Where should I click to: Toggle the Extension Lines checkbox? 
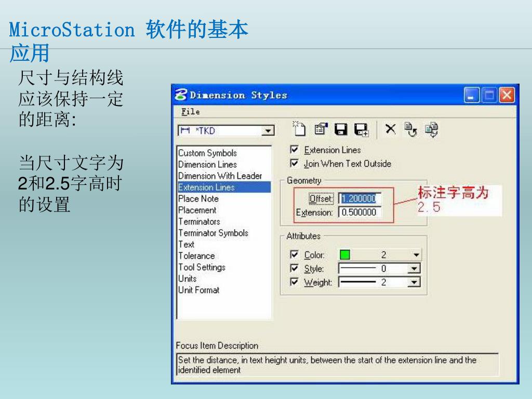[294, 150]
